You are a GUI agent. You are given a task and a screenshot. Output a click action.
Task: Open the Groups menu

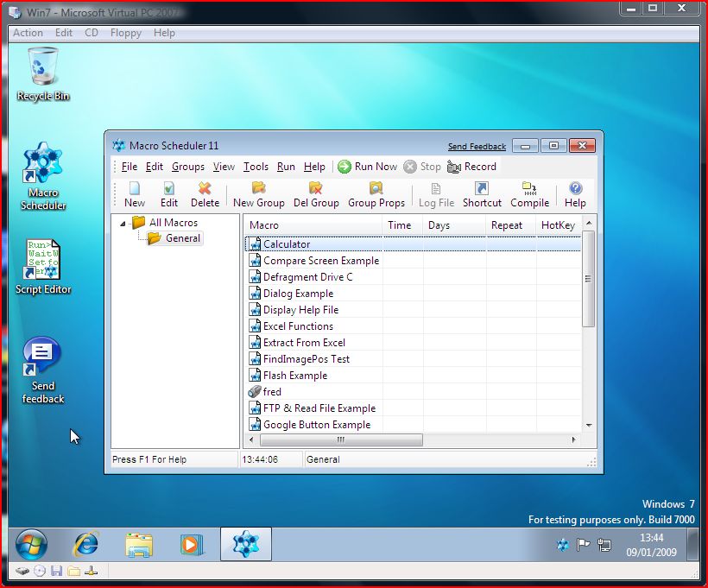[187, 167]
